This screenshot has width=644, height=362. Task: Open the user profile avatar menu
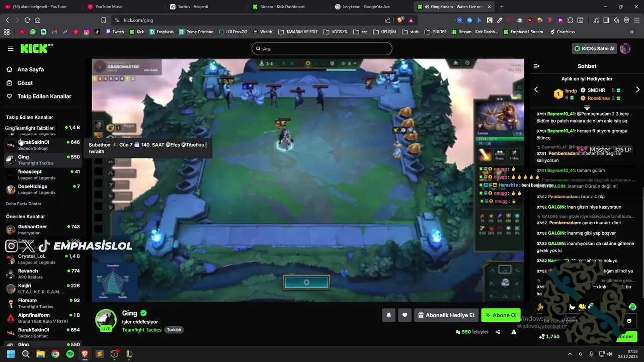pos(625,49)
